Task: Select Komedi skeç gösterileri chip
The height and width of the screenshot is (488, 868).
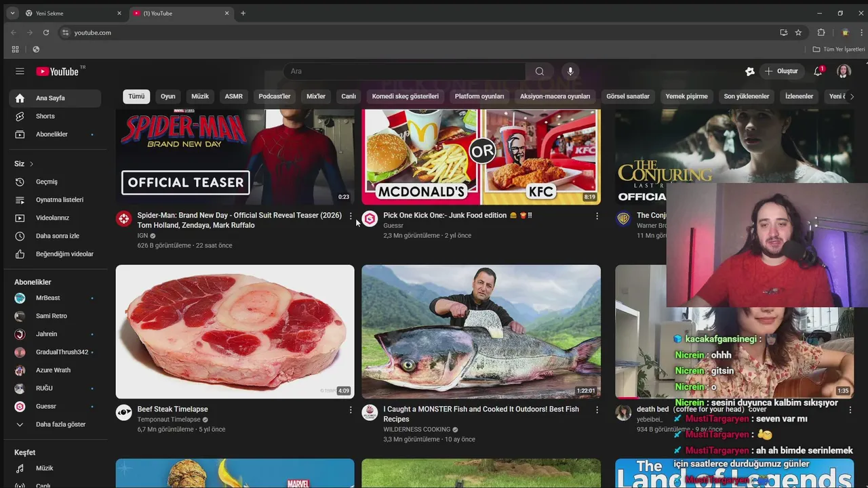Action: (x=406, y=96)
